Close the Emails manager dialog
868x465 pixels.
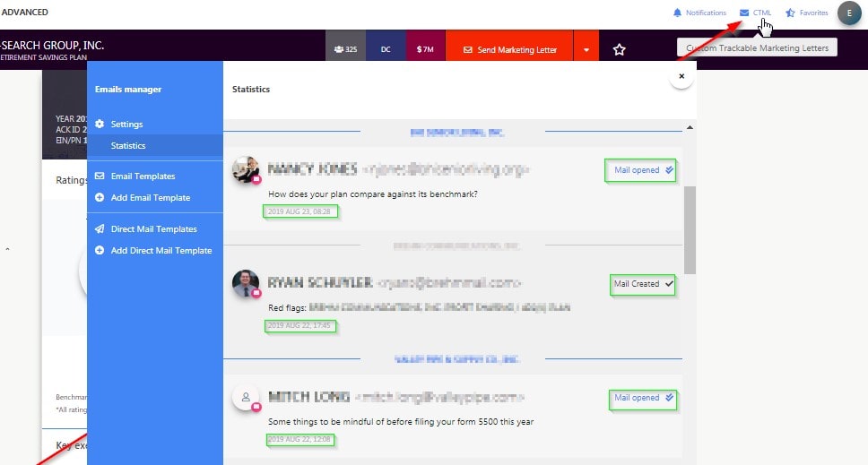coord(681,77)
